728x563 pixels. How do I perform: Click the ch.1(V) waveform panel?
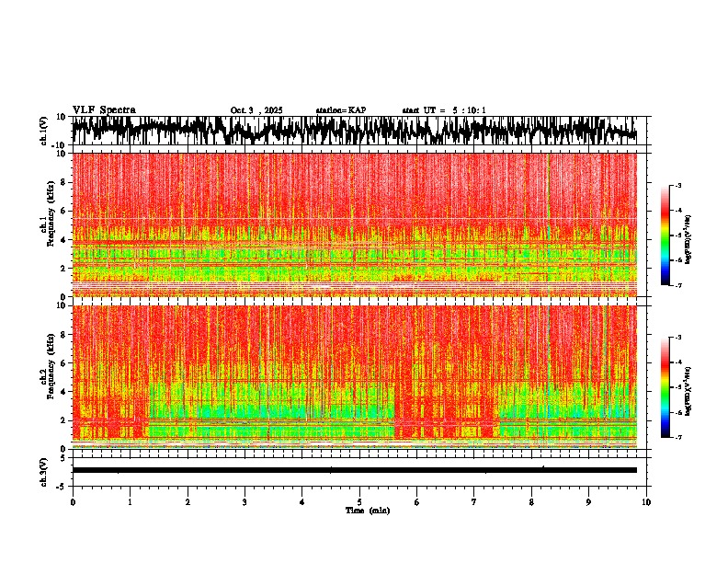point(358,131)
